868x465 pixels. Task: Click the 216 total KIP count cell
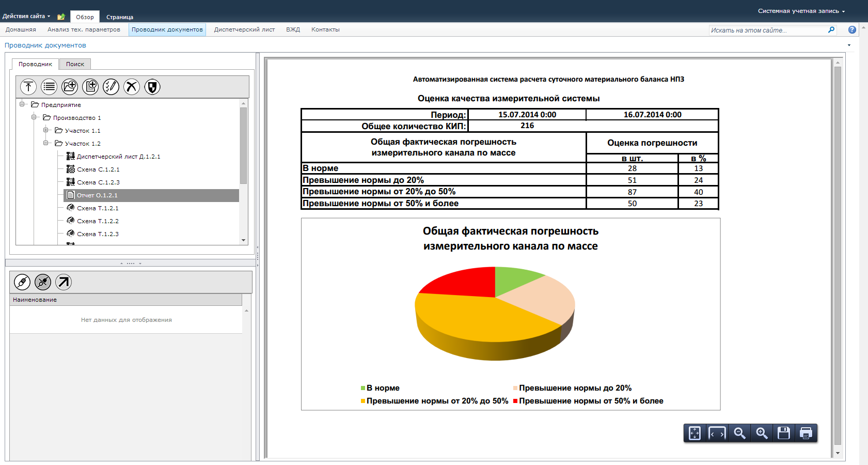point(527,126)
